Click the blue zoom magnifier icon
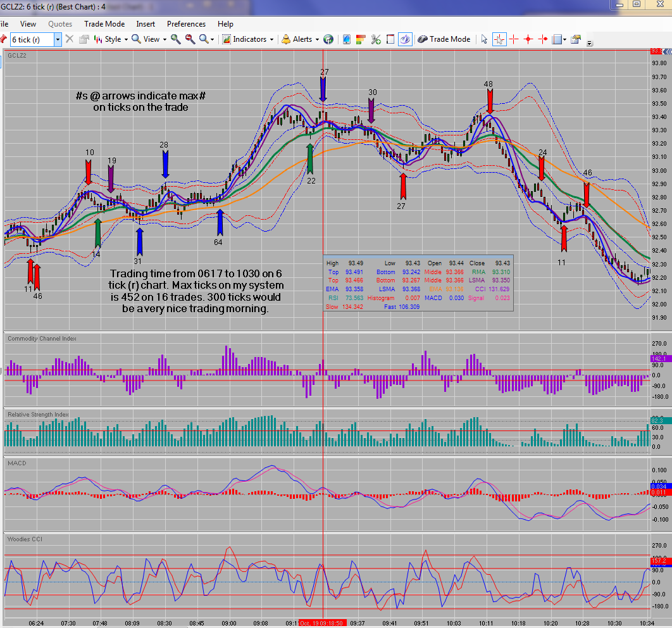The height and width of the screenshot is (628, 672). [204, 39]
